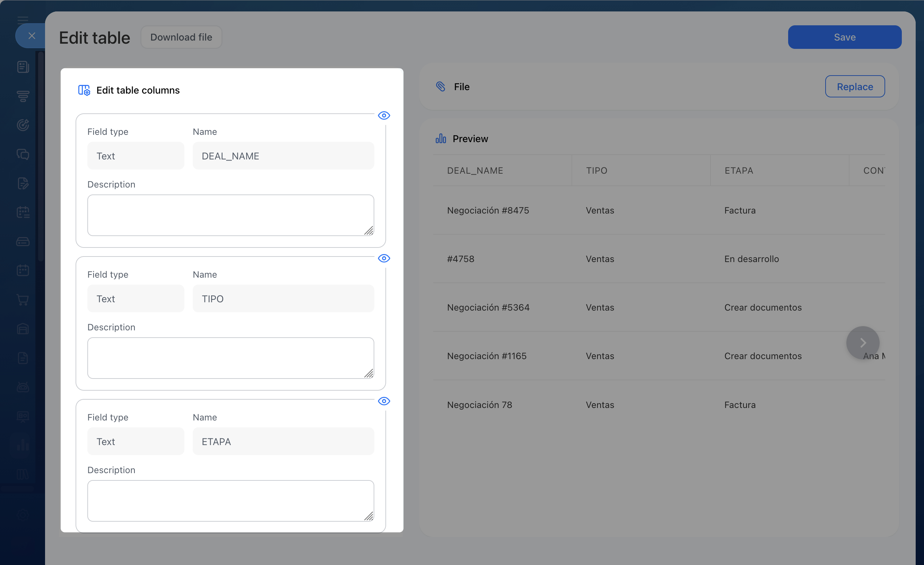Open the hamburger menu in the sidebar

[x=23, y=19]
